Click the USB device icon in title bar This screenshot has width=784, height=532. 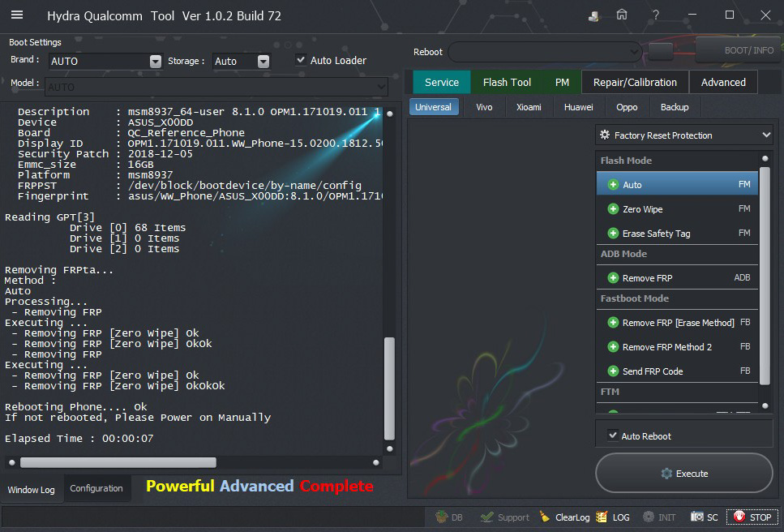click(x=593, y=16)
